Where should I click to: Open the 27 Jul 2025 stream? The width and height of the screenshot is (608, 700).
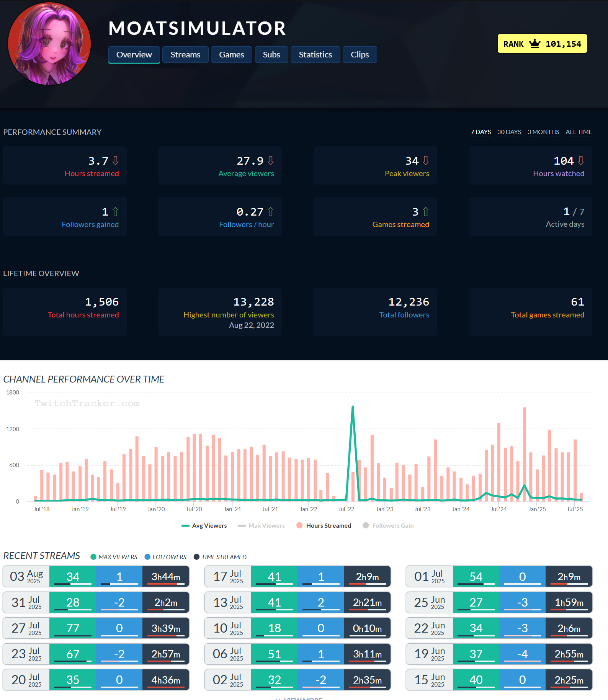96,628
